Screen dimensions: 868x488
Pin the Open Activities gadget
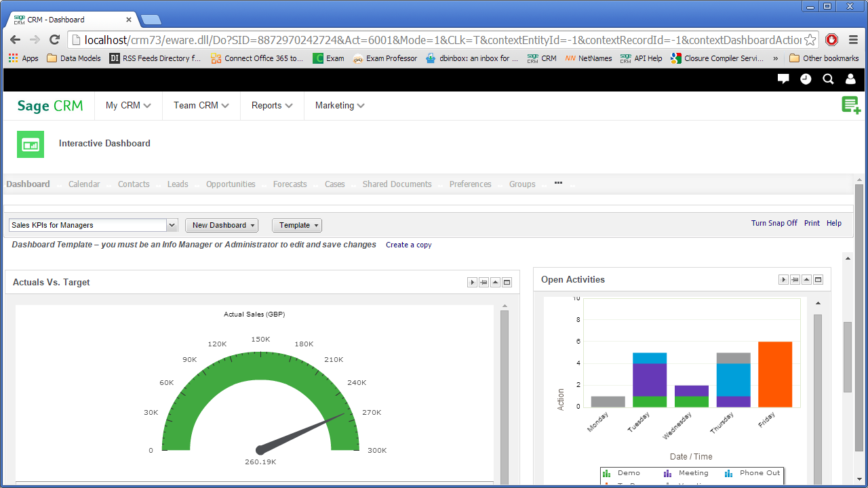(795, 280)
